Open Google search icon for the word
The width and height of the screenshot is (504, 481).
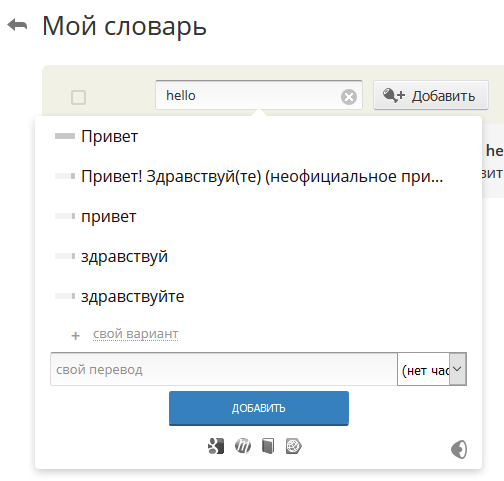pyautogui.click(x=216, y=446)
